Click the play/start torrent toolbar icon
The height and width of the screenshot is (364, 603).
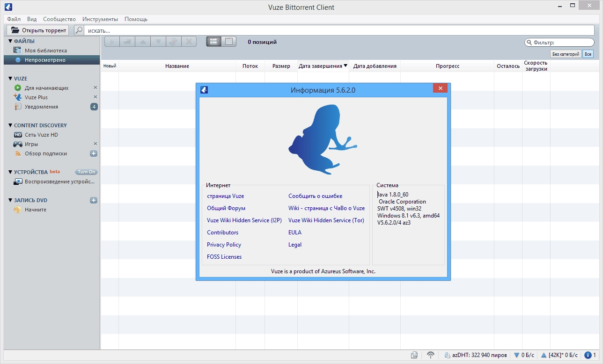[x=112, y=42]
